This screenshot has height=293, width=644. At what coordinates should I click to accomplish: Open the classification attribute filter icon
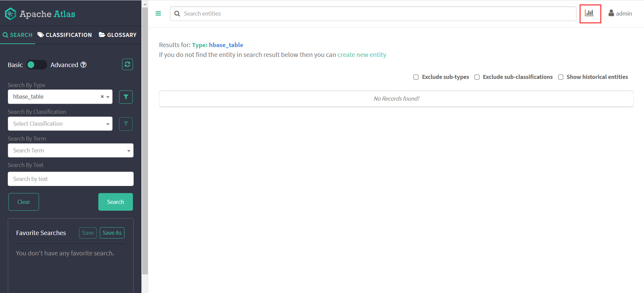(x=126, y=124)
